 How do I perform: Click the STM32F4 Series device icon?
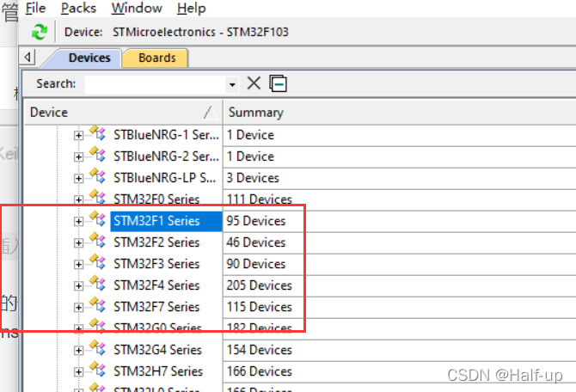[x=98, y=284]
